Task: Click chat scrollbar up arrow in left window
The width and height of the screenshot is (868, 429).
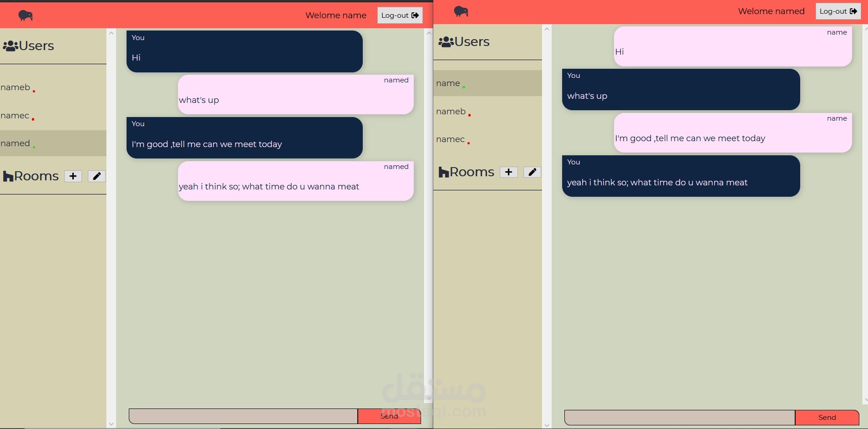Action: [428, 33]
